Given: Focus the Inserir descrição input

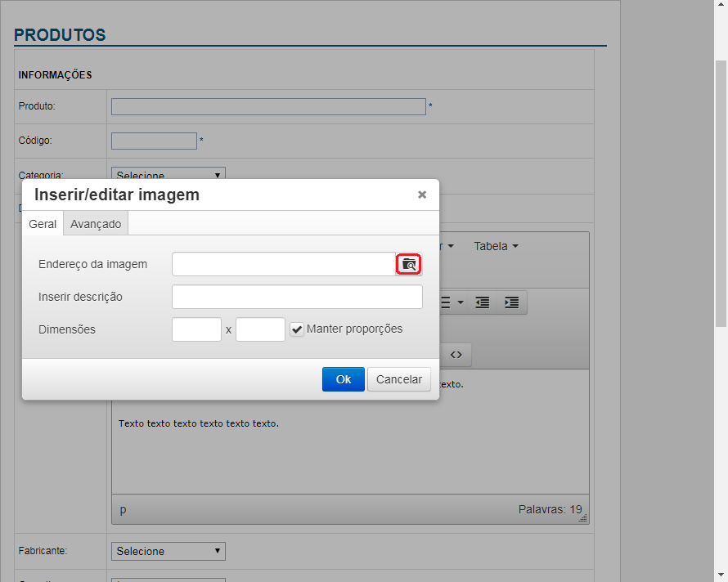Looking at the screenshot, I should (297, 297).
